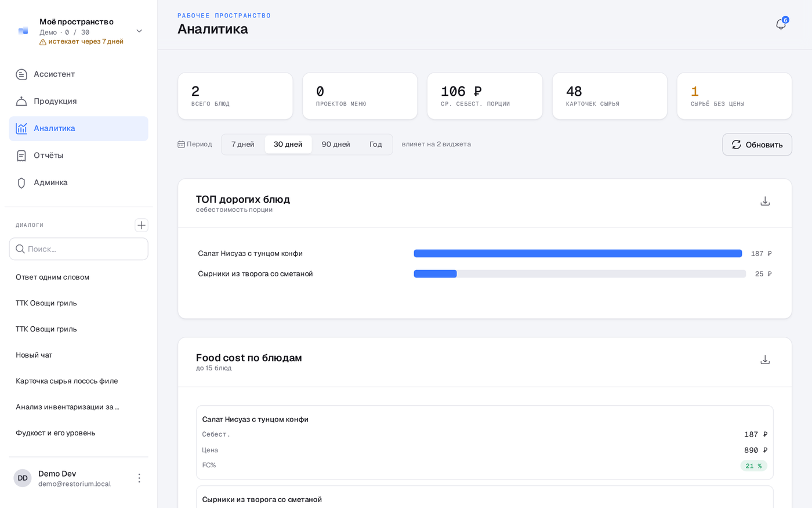This screenshot has width=812, height=508.
Task: Click Рабочее пространство breadcrumb label
Action: click(224, 16)
